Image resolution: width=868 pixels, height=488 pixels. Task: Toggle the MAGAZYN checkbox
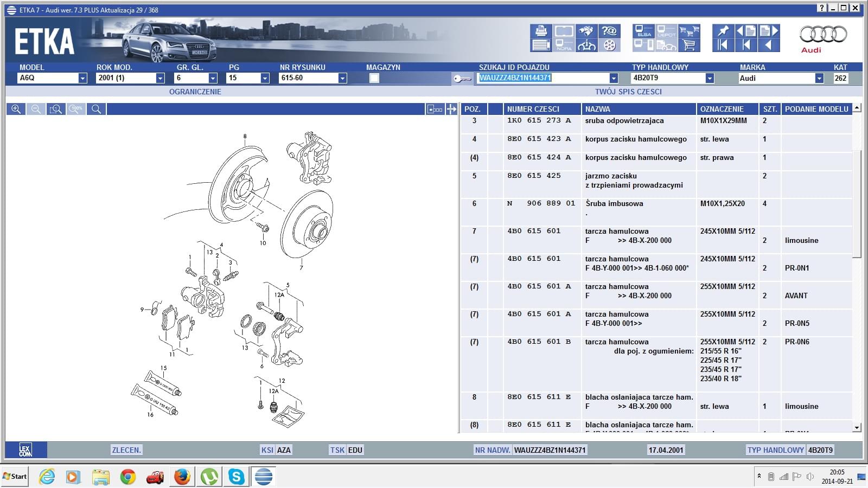[x=374, y=78]
